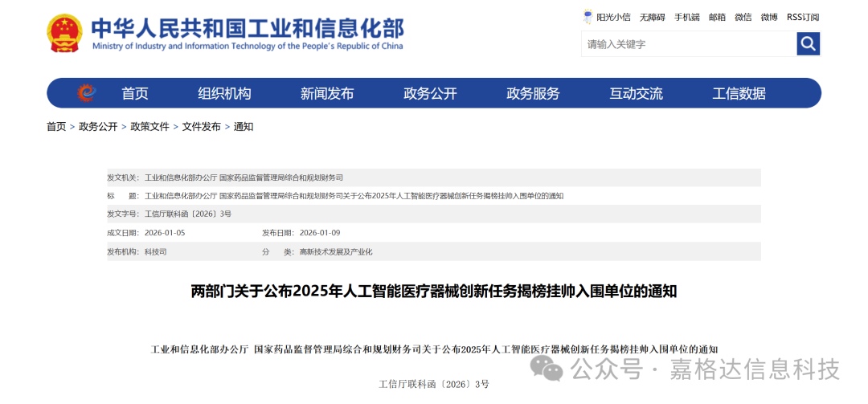Select the 发布机构 value 科技司
The width and height of the screenshot is (868, 404).
156,252
